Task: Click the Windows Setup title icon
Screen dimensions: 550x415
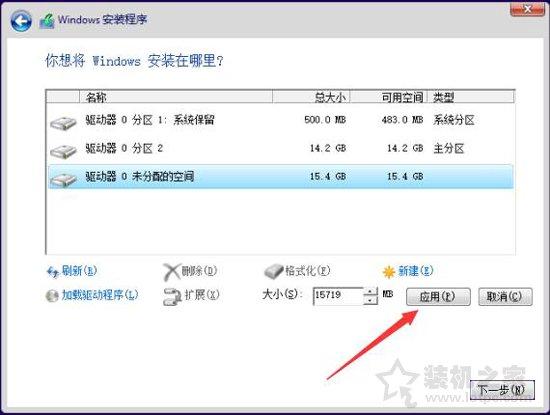Action: 47,21
